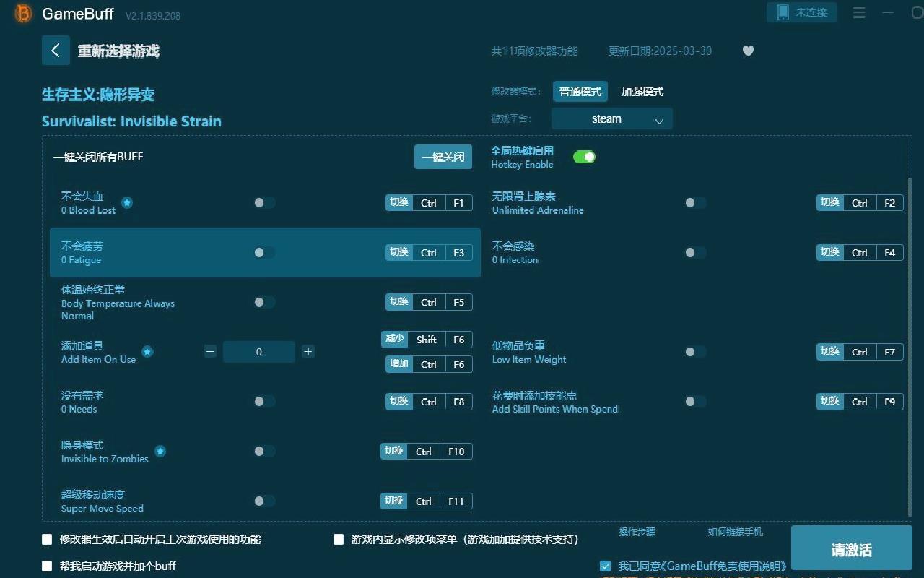Click Survivalist: Invisible Strain title
The height and width of the screenshot is (578, 924).
(x=131, y=121)
